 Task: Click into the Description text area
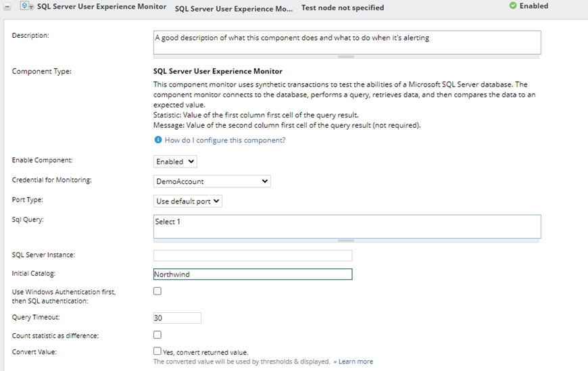(347, 41)
